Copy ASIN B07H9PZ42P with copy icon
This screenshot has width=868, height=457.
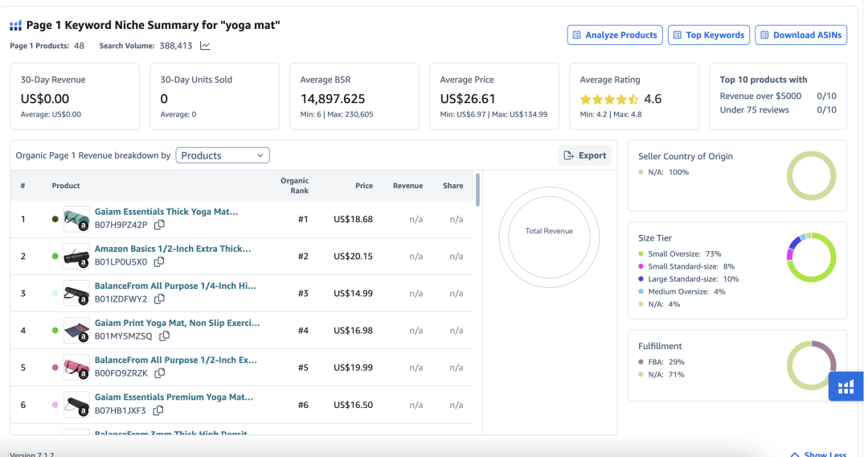pyautogui.click(x=159, y=225)
